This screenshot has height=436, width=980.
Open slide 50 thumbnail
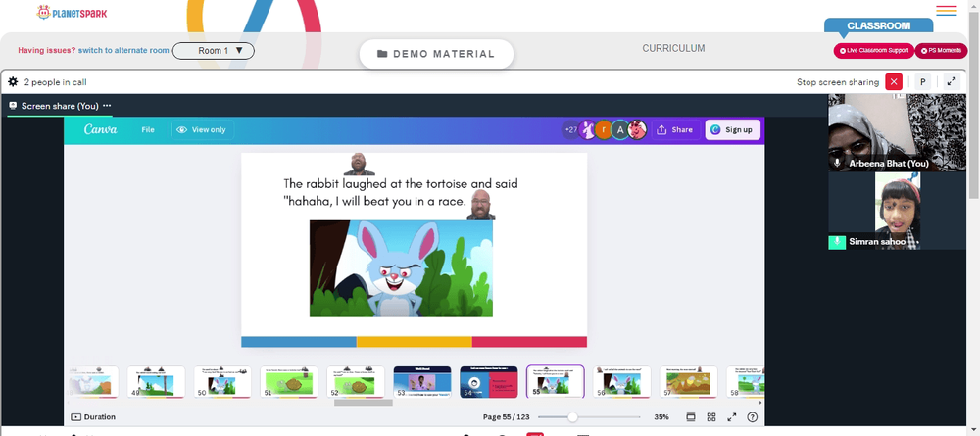(x=222, y=382)
